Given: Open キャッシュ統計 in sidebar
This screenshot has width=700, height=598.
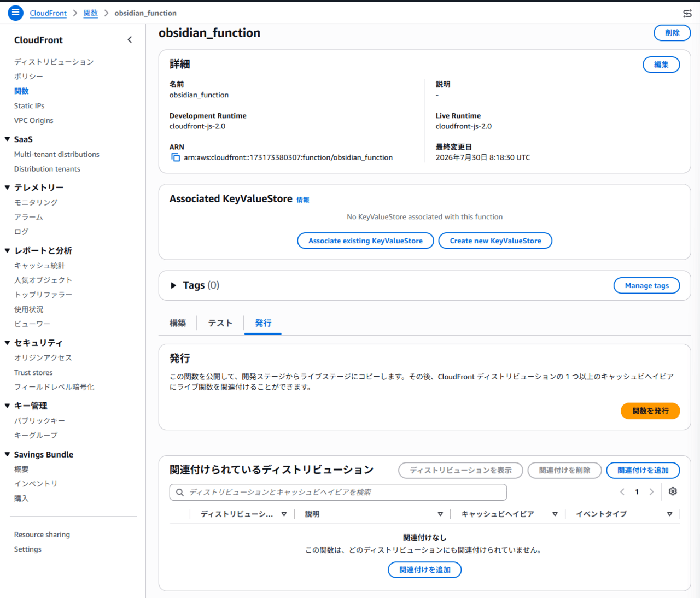Looking at the screenshot, I should pos(39,266).
